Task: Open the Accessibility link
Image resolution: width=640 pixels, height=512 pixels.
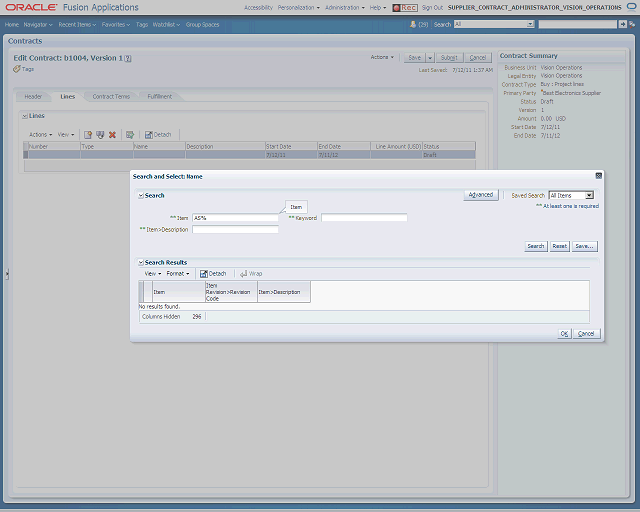Action: (x=258, y=8)
